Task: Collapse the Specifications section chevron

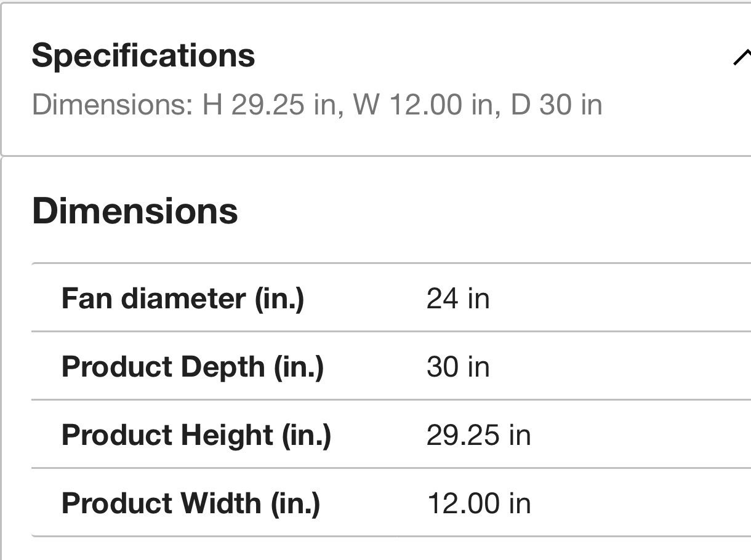Action: click(741, 58)
